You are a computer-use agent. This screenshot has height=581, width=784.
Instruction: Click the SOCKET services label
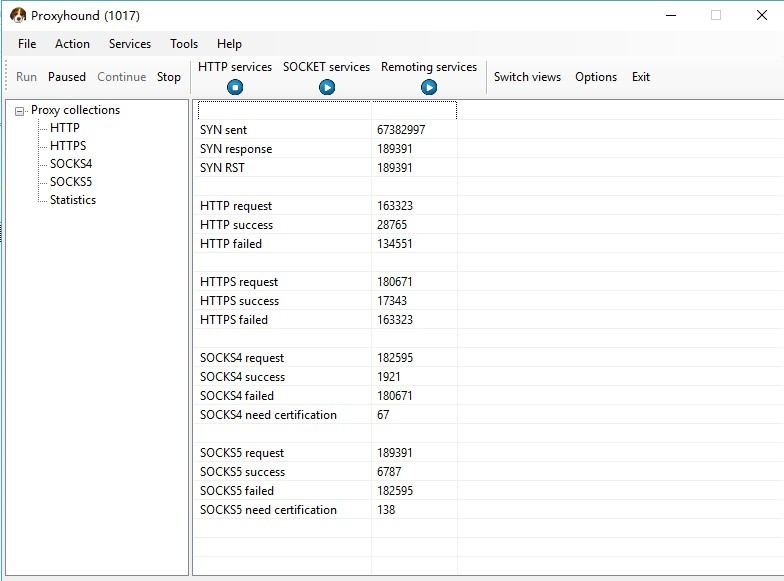(326, 67)
